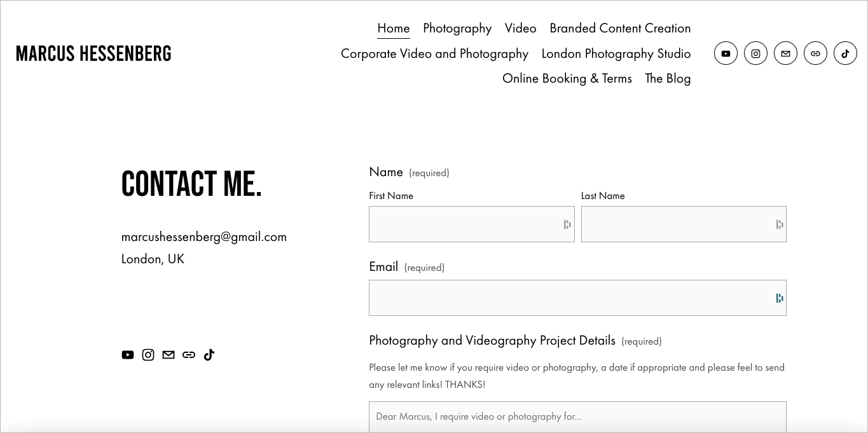Image resolution: width=868 pixels, height=433 pixels.
Task: Open the YouTube icon in the header
Action: [726, 53]
